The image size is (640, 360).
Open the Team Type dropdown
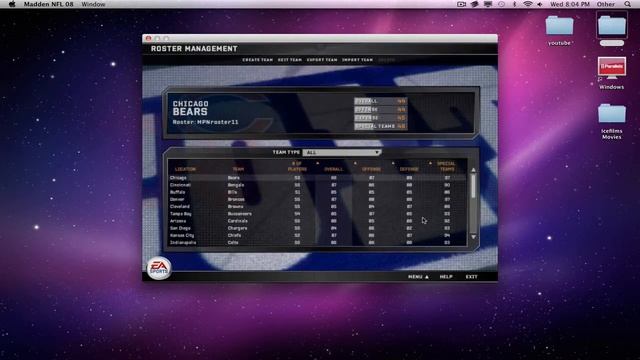click(x=342, y=152)
